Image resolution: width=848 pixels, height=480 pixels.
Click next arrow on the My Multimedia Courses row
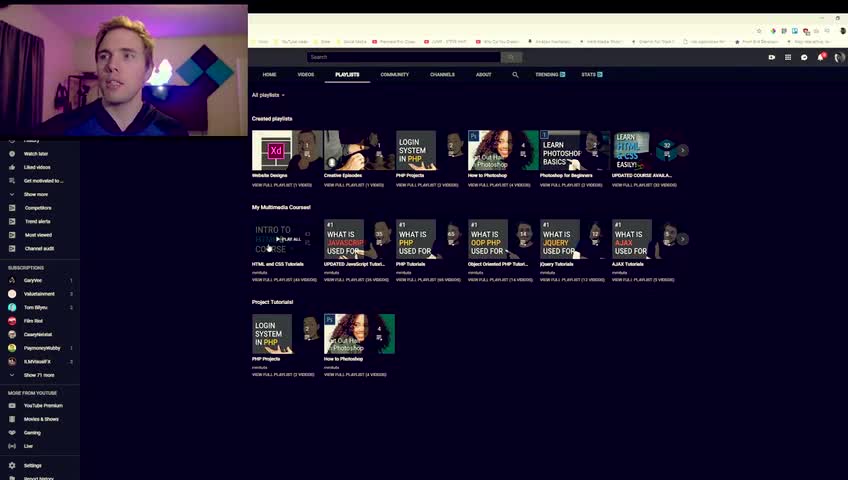pos(683,239)
